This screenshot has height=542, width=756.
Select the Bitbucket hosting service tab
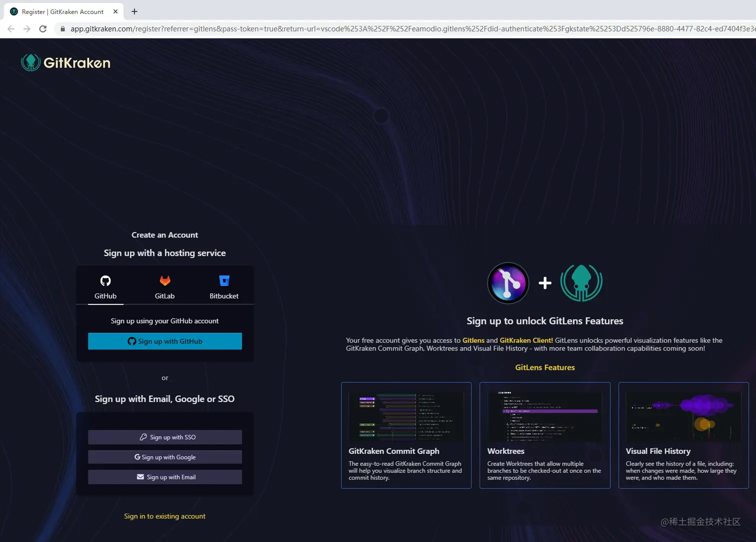click(x=224, y=287)
